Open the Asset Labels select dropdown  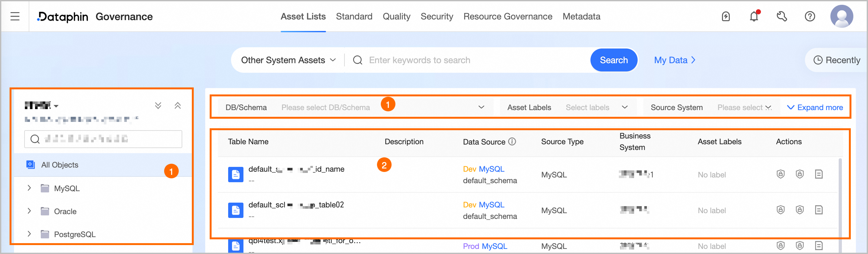pyautogui.click(x=568, y=107)
